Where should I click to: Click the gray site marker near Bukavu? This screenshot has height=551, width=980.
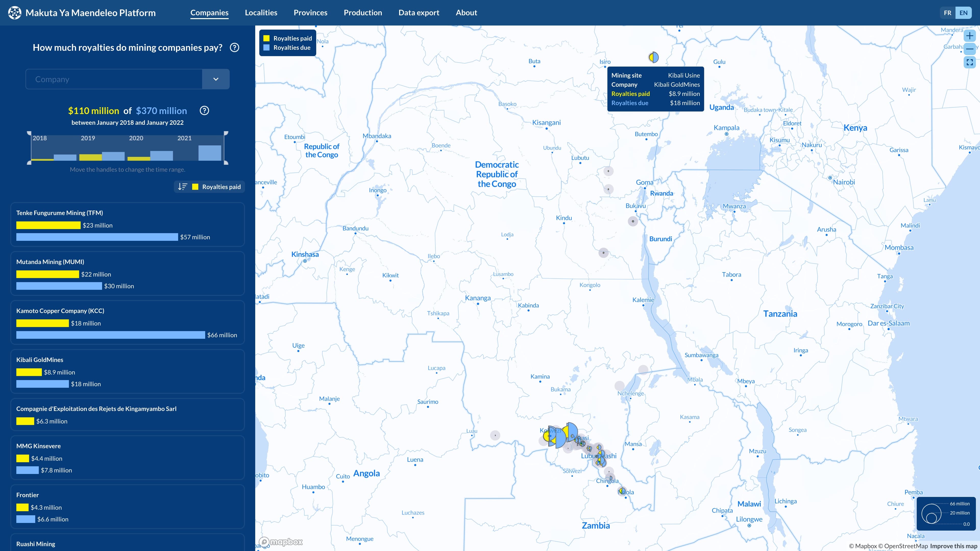click(x=633, y=221)
